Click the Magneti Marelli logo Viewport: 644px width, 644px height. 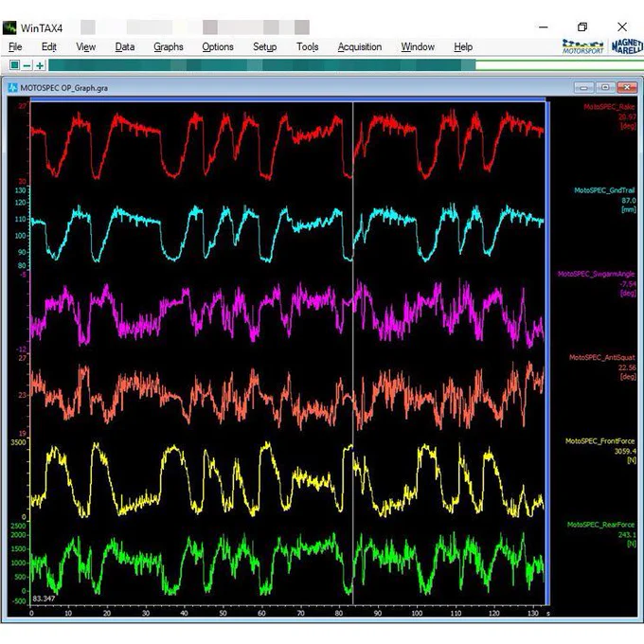(627, 46)
